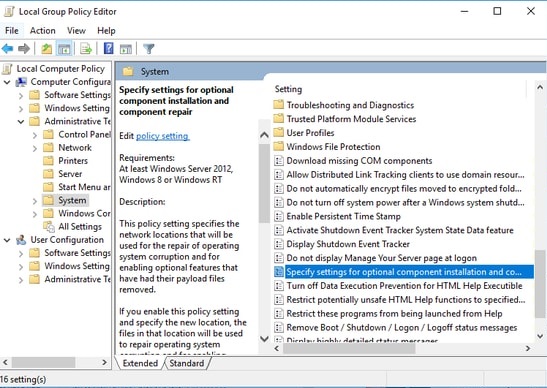Viewport: 547px width, 388px height.
Task: Select Enable Persistent Time Stamp setting
Action: click(x=343, y=216)
